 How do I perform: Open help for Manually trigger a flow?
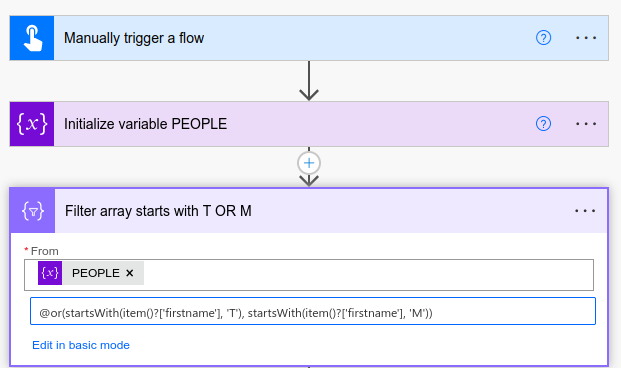543,38
